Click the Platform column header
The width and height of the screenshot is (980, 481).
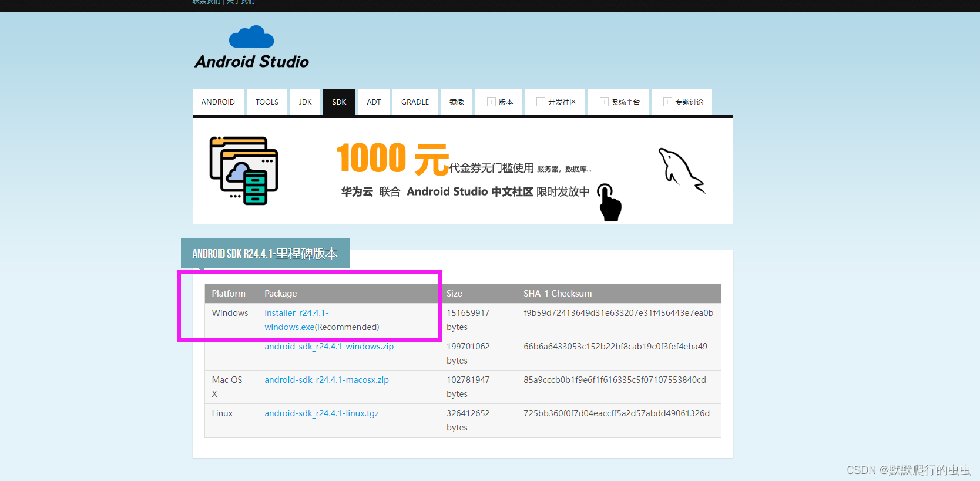231,294
